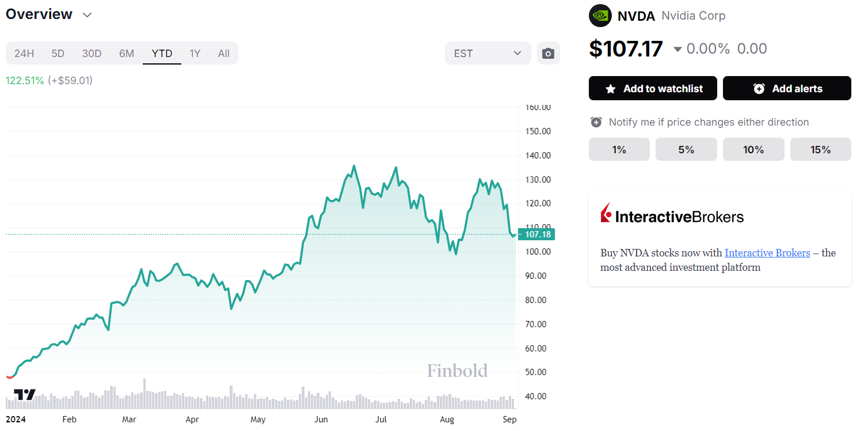Select the 5D time range
The width and height of the screenshot is (868, 431).
[58, 54]
